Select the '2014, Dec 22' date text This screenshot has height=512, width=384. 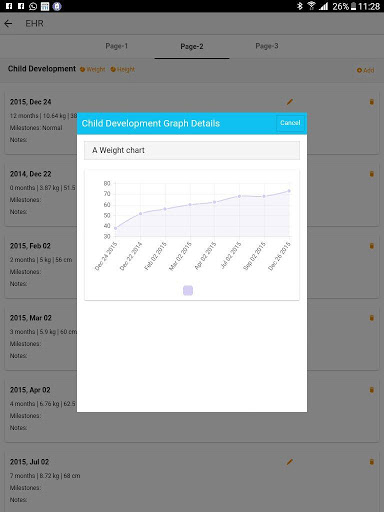pos(30,174)
